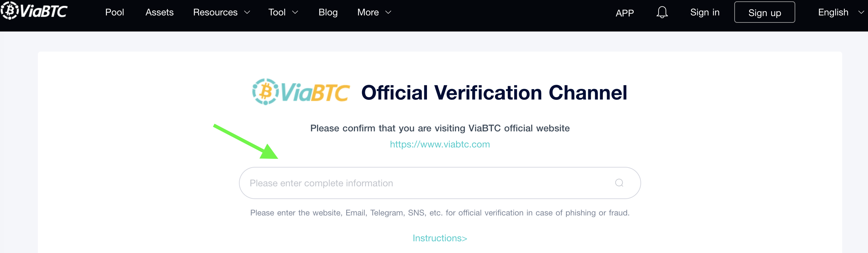Open the English language selector

(841, 12)
